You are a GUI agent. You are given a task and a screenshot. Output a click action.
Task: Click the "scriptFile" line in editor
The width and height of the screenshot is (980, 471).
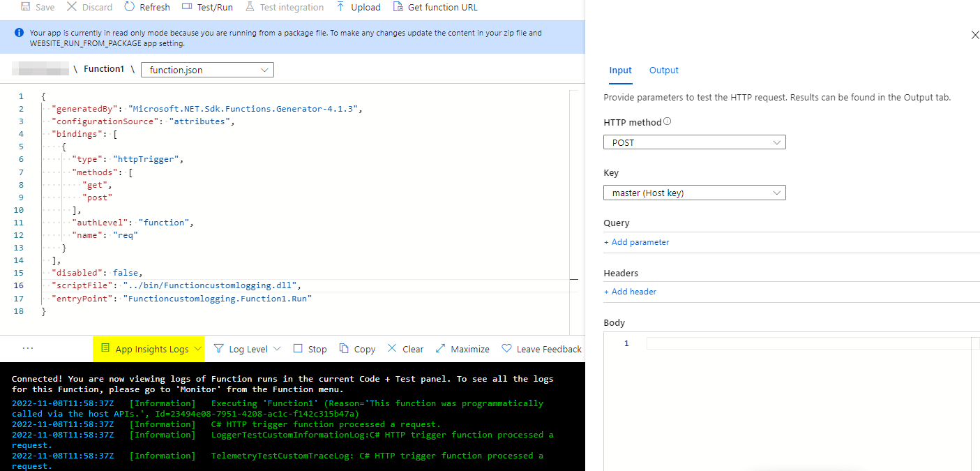pos(176,285)
